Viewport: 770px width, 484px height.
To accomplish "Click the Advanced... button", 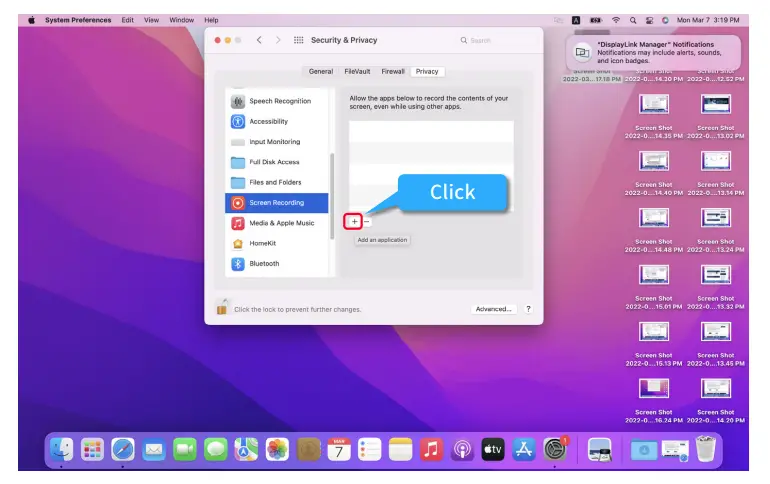I will click(x=494, y=309).
